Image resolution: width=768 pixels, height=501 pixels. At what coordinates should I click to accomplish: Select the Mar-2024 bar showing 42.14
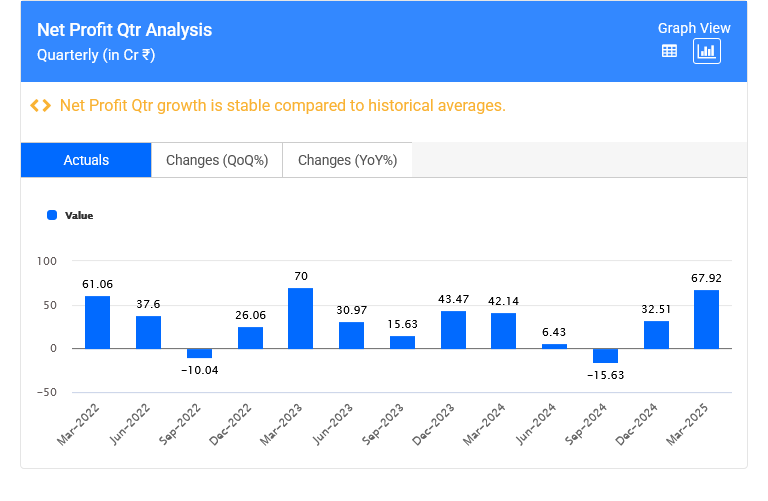(503, 330)
